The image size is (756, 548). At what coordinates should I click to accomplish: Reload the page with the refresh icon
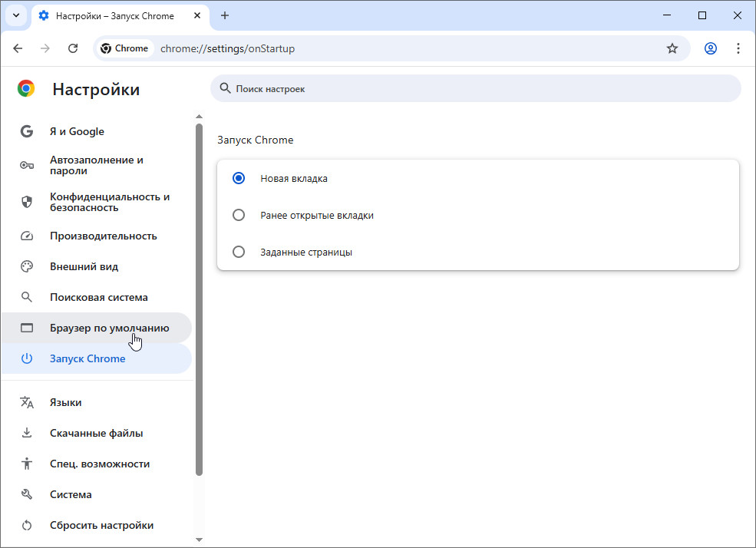click(x=73, y=48)
